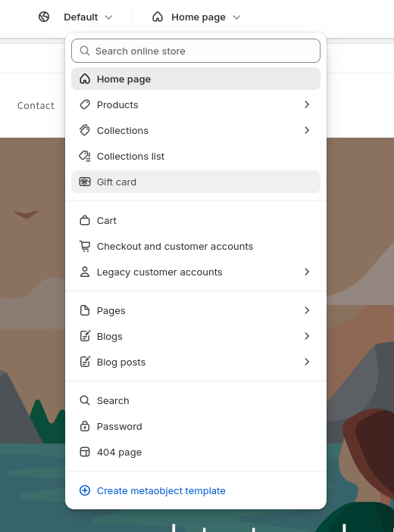Screen dimensions: 394x532
Task: Select the Search template
Action: click(x=195, y=401)
